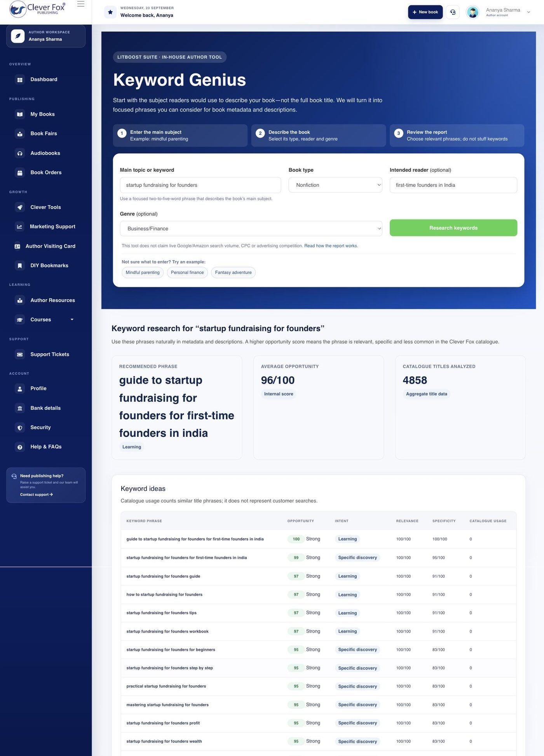
Task: Click the New book button
Action: 425,12
